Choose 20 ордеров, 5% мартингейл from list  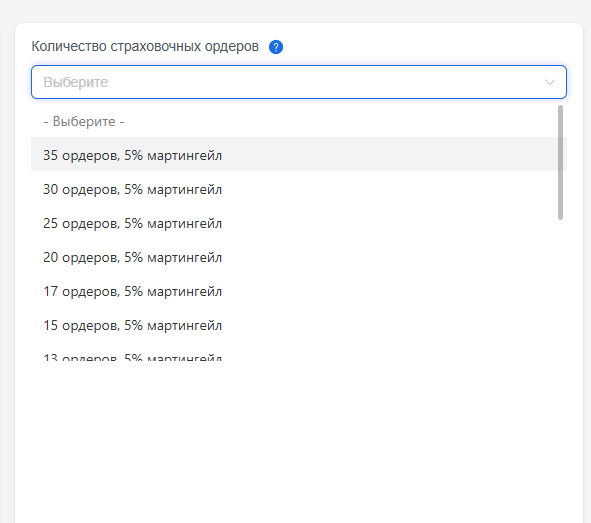pyautogui.click(x=299, y=257)
